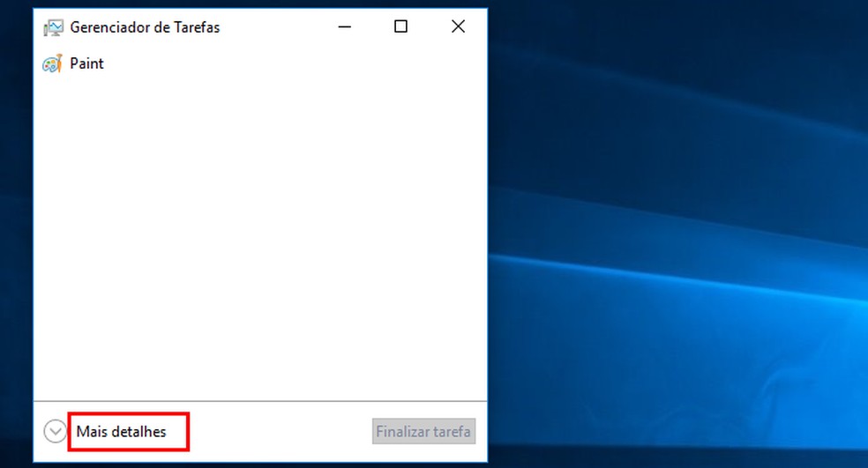Maximize the Gerenciador de Tarefas window
Screen dimensions: 868x468
[400, 26]
